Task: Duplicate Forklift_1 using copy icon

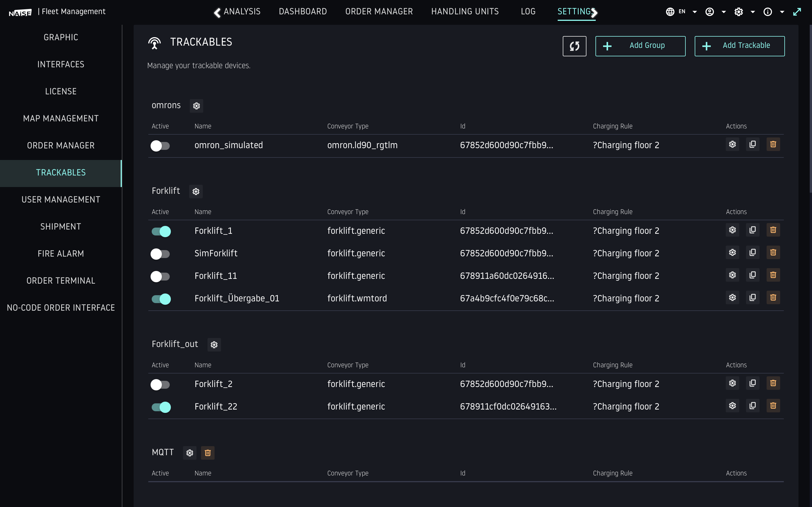Action: click(753, 230)
